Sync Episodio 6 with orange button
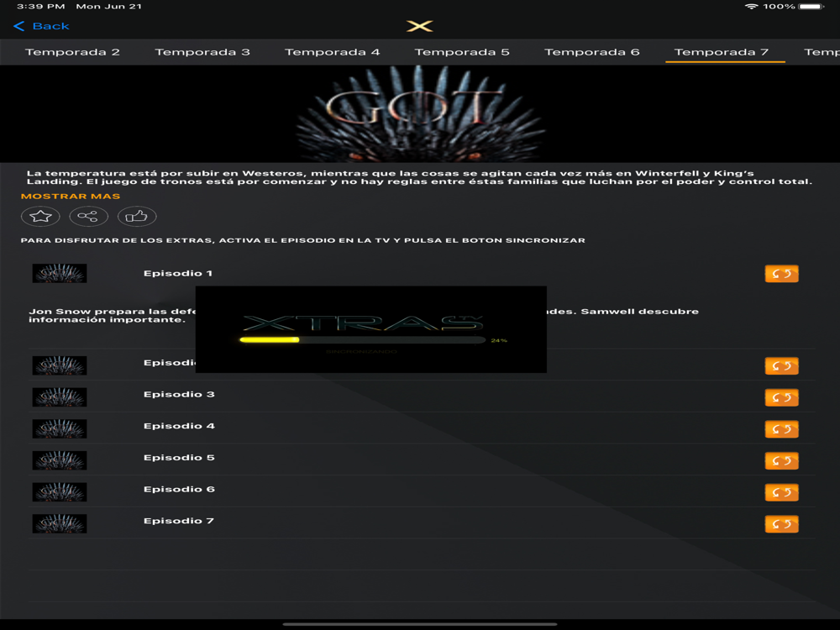 tap(781, 492)
